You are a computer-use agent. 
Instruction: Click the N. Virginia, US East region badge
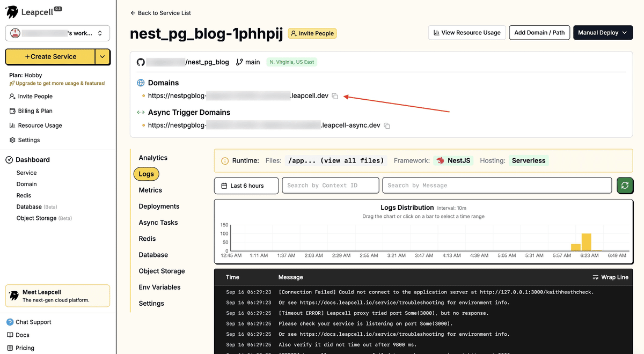click(291, 62)
